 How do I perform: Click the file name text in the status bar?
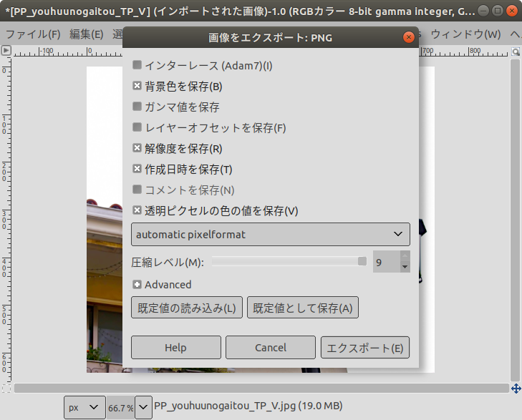(x=248, y=406)
